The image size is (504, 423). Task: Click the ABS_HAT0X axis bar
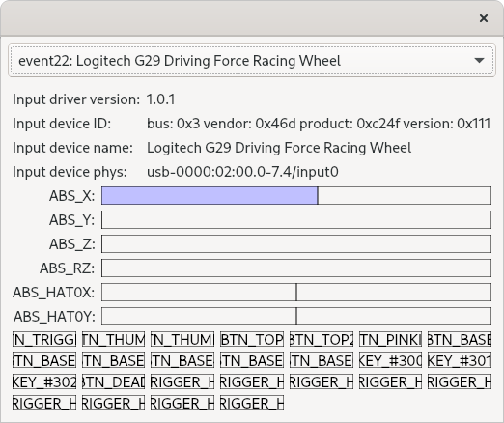tap(296, 292)
